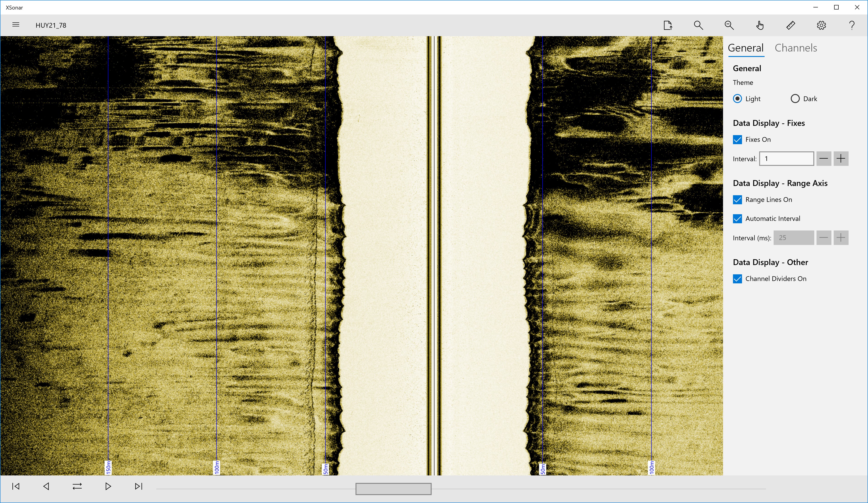This screenshot has height=503, width=868.
Task: Play the record in reverse
Action: click(46, 486)
